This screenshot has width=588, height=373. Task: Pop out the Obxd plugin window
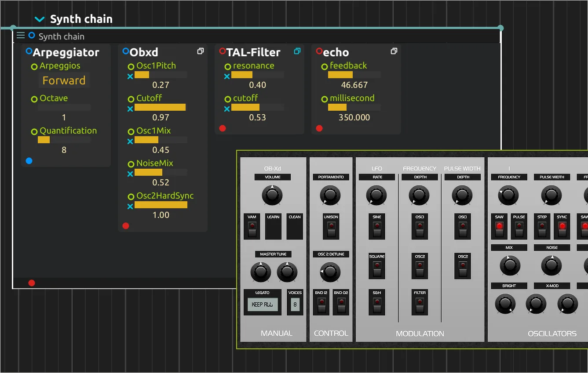(201, 51)
